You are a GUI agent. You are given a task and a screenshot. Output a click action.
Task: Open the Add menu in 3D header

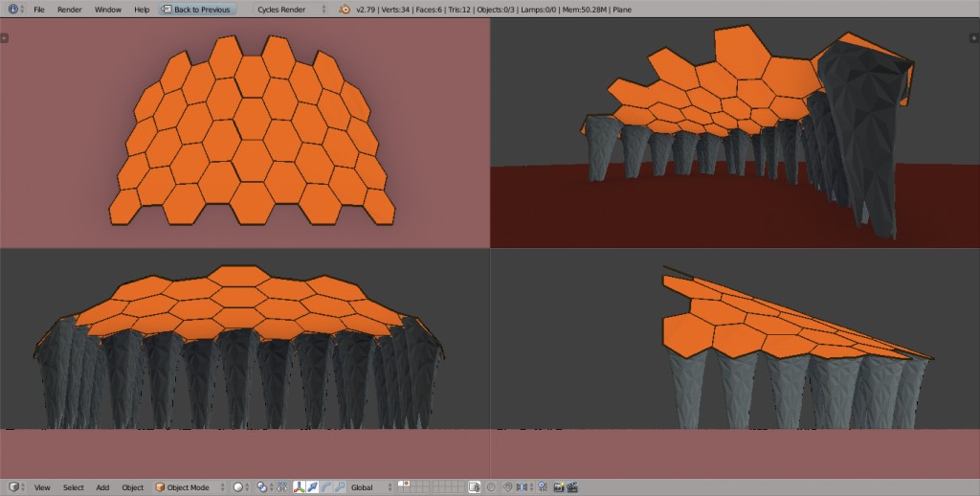(102, 487)
